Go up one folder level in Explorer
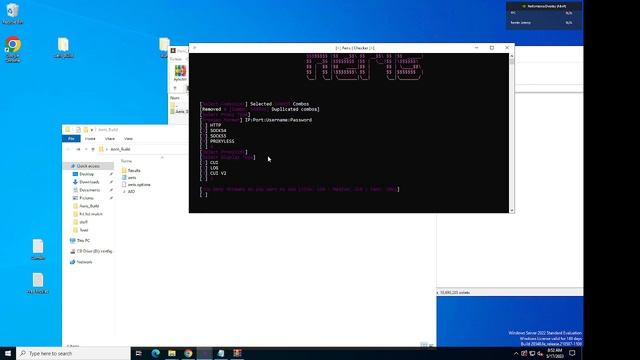 tap(93, 149)
